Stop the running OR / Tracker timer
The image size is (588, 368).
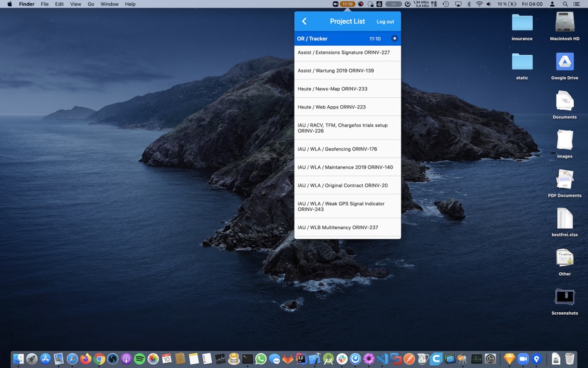click(394, 38)
